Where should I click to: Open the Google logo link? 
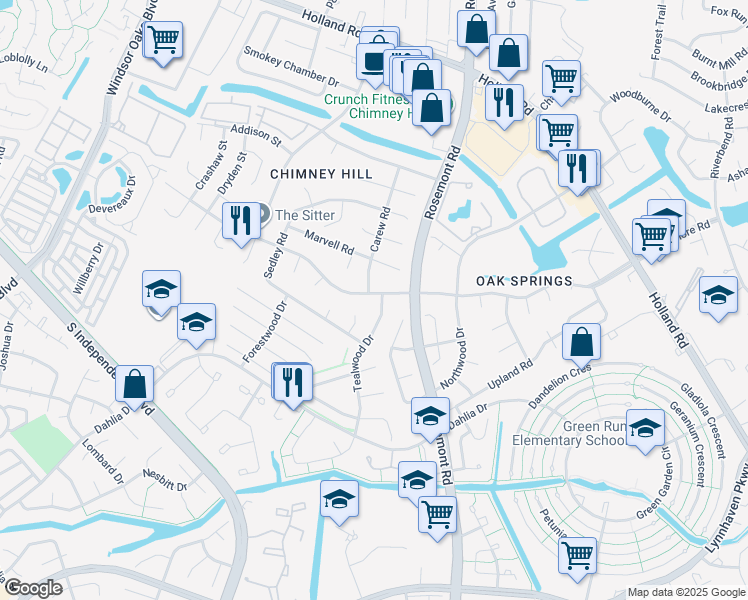click(x=33, y=588)
